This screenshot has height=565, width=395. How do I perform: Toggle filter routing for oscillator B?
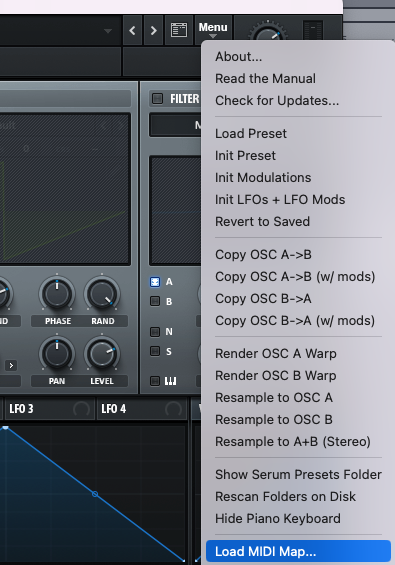pos(155,301)
